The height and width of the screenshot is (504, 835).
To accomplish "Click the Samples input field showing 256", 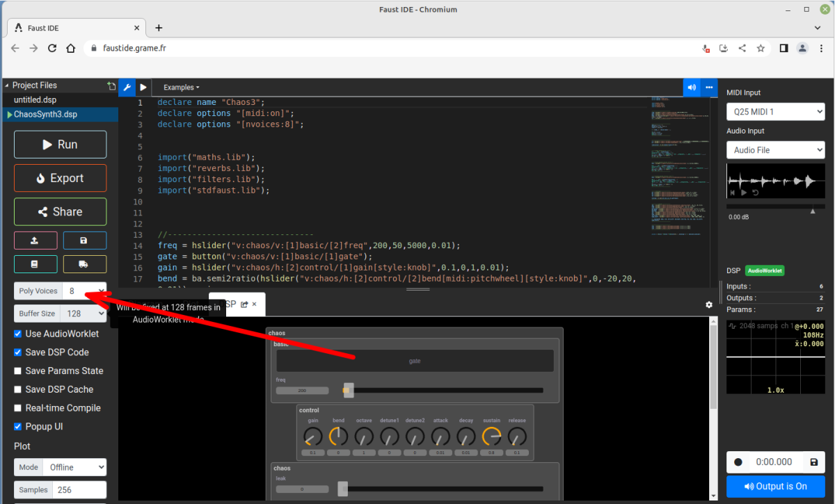I will click(x=80, y=490).
